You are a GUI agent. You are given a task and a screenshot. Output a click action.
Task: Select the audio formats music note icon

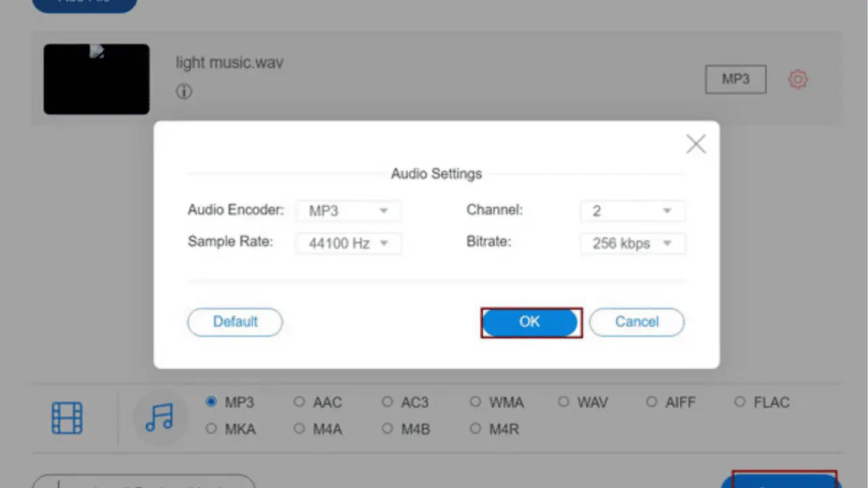(x=159, y=418)
